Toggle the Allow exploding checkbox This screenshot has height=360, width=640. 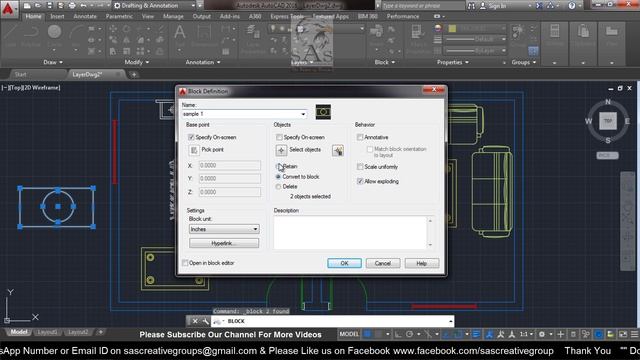[360, 181]
